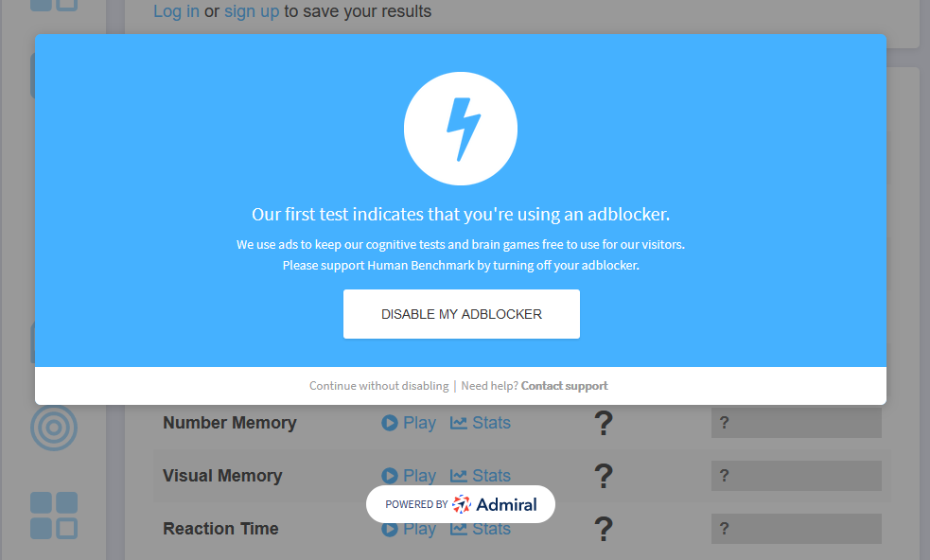930x560 pixels.
Task: Click the lightning bolt icon in the popup
Action: click(x=461, y=128)
